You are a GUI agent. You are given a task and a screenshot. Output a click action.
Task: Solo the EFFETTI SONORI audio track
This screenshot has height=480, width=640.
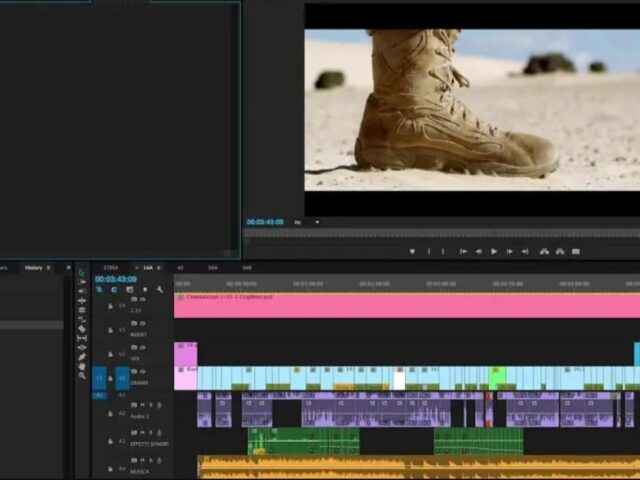coord(150,432)
